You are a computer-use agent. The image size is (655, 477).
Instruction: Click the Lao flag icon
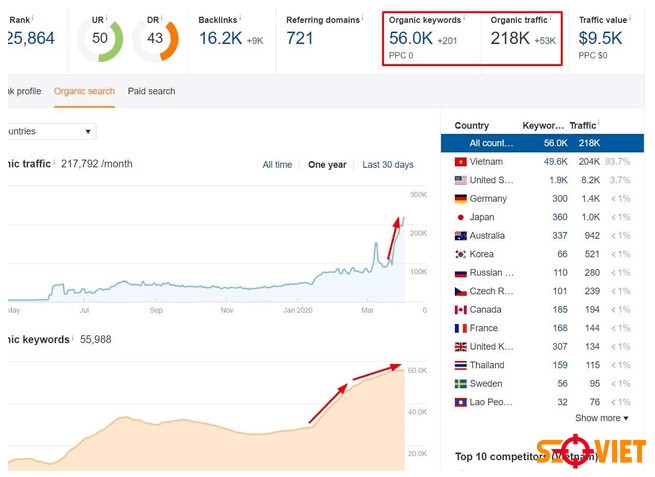click(460, 402)
